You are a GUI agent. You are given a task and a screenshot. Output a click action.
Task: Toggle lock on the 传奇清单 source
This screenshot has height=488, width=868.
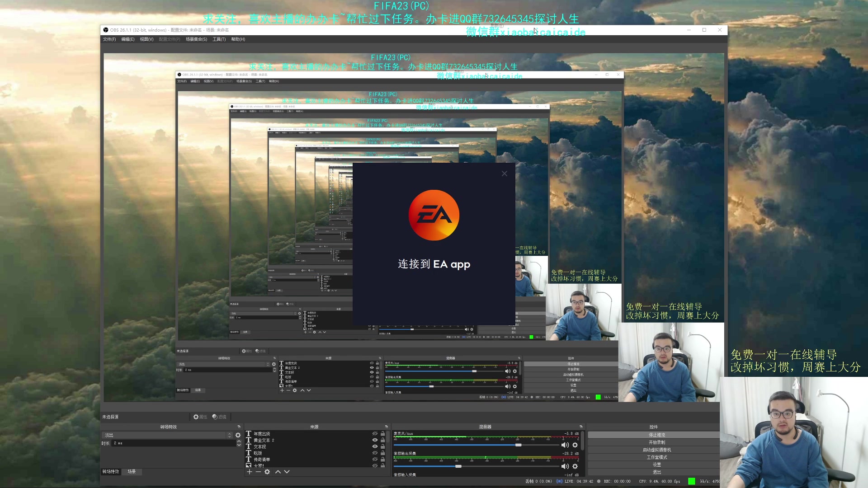(x=382, y=459)
